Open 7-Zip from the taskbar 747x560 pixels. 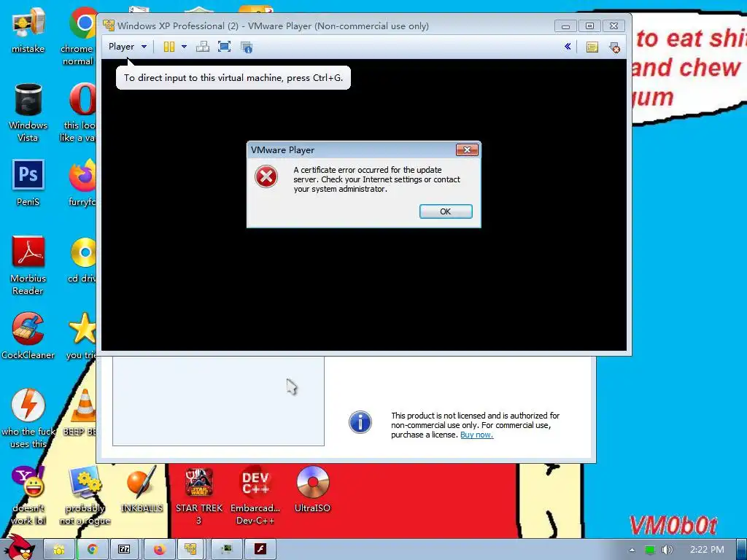point(124,550)
